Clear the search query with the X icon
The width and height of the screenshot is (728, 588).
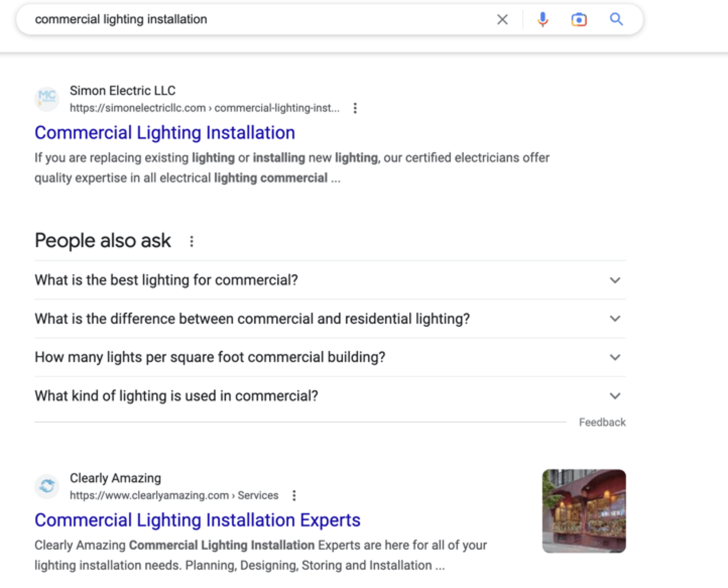tap(502, 19)
